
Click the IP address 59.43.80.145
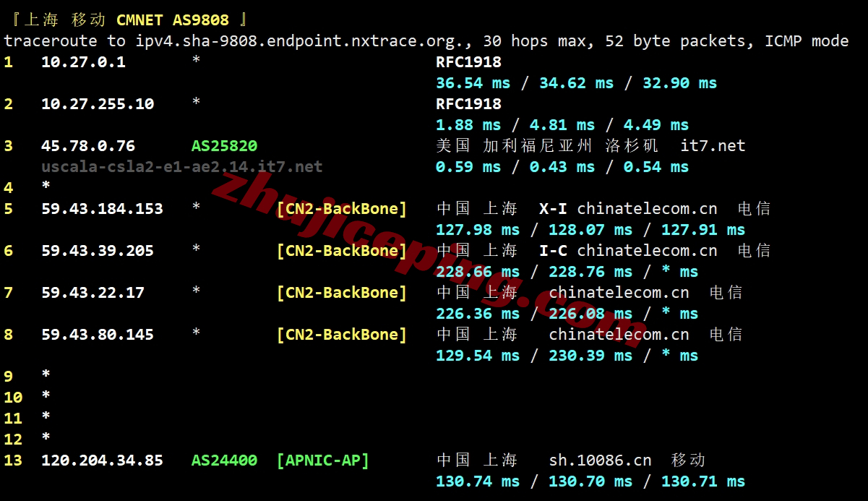pos(98,335)
